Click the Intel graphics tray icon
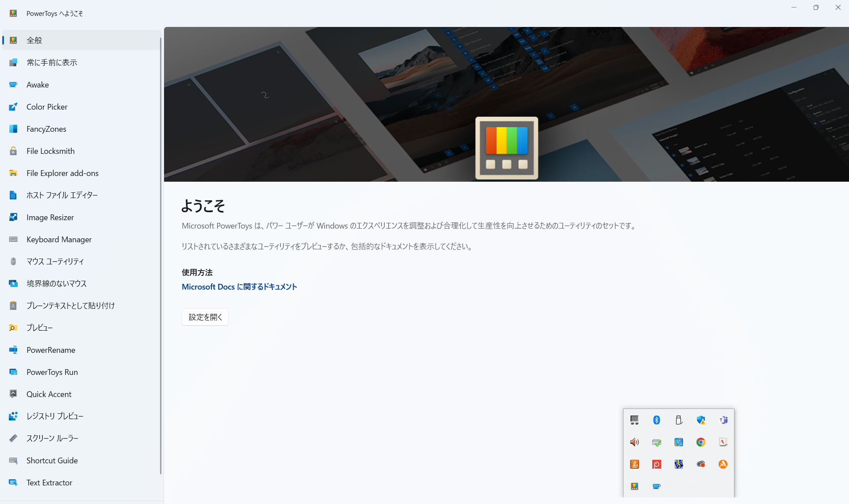Screen dimensions: 849x504 [679, 442]
